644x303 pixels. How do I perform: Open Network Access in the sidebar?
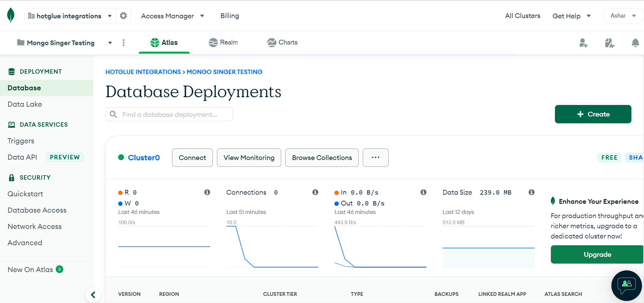[x=35, y=227]
